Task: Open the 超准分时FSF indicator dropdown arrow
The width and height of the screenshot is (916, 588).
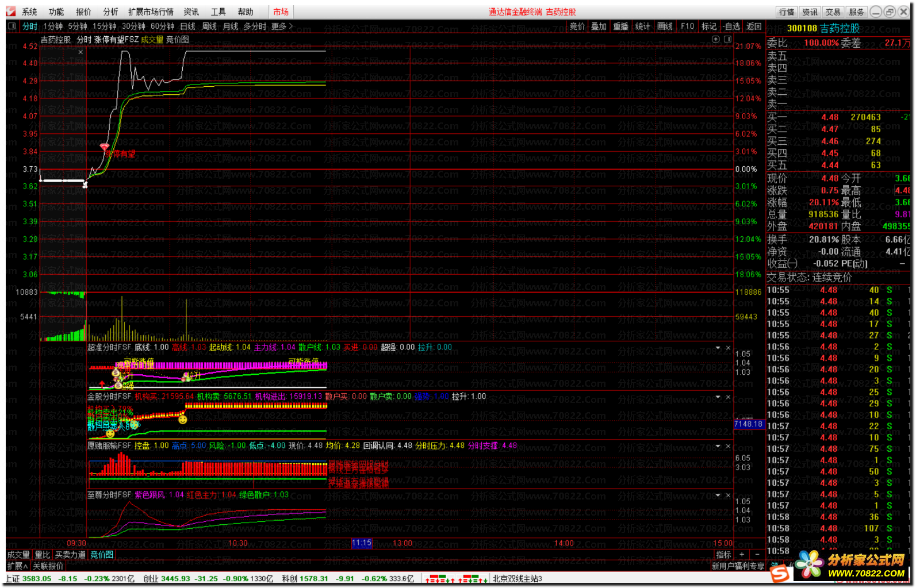Action: (x=718, y=348)
